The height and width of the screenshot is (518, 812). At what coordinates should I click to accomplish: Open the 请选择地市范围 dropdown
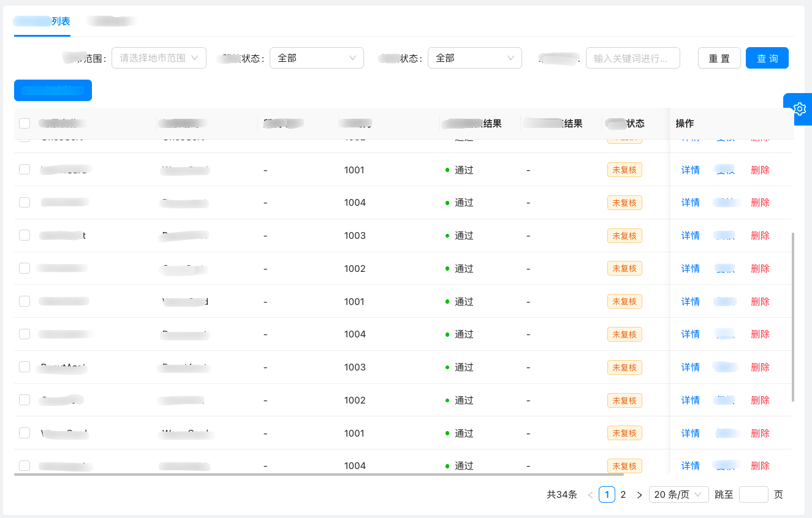coord(159,58)
